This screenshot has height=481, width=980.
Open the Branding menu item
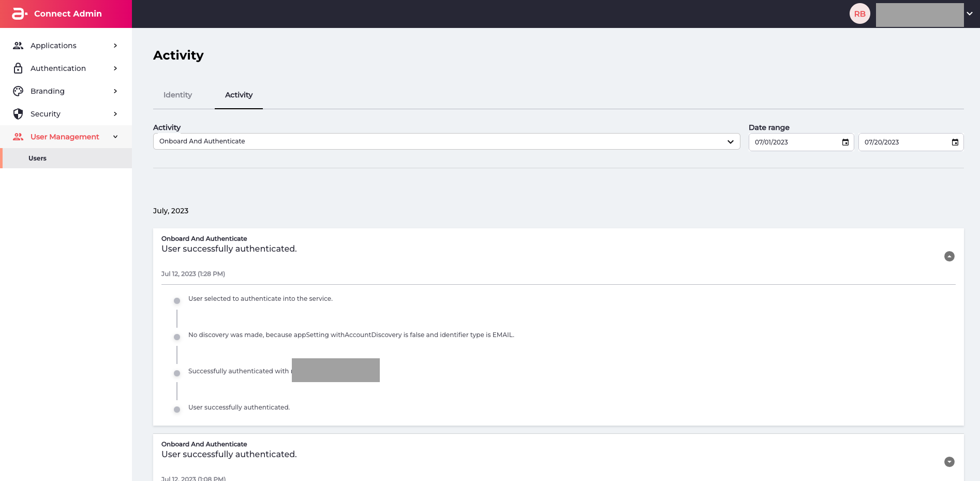coord(66,91)
